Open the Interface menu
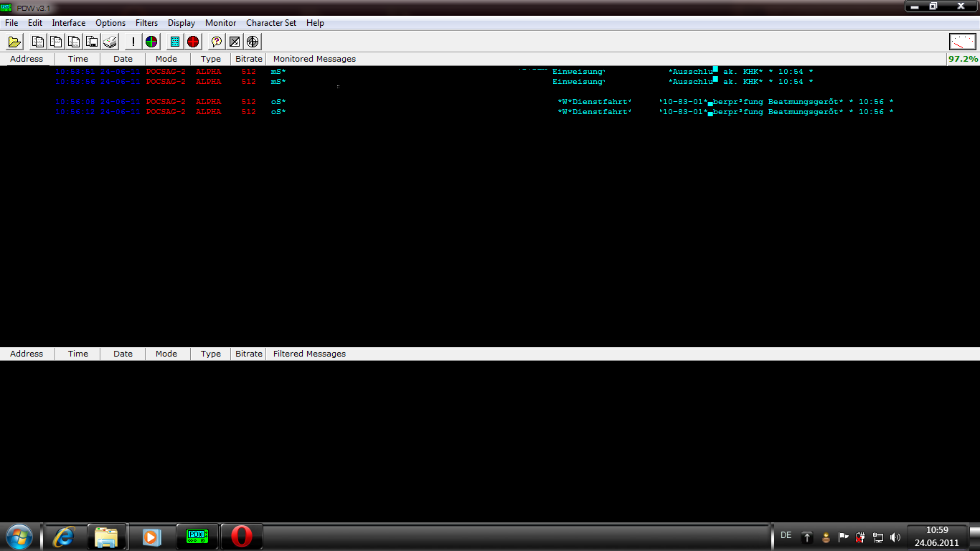This screenshot has width=980, height=551. (x=68, y=23)
